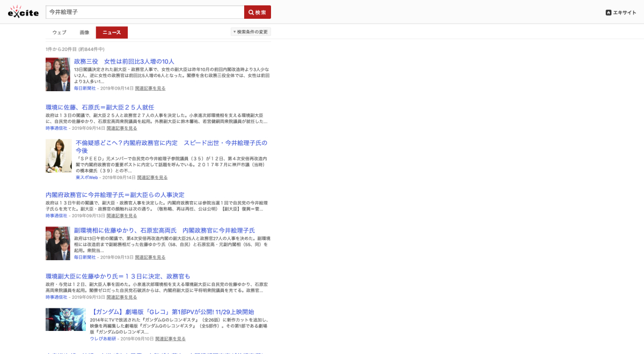Click result count text 1件から20件目

click(75, 49)
